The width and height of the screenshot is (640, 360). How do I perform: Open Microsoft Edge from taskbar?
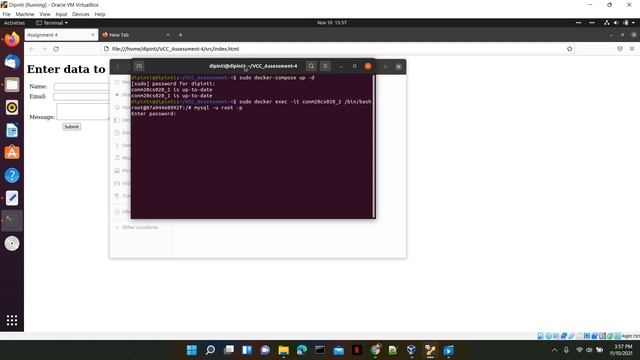tap(302, 350)
